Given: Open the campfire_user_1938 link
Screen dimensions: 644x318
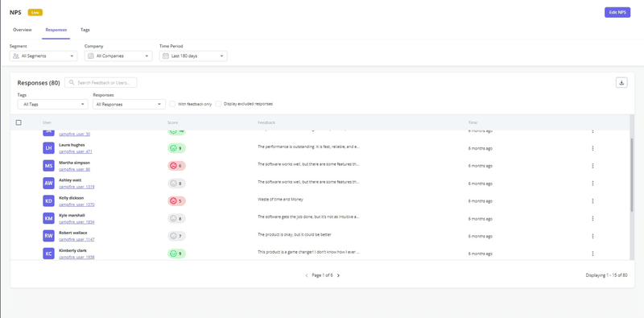Looking at the screenshot, I should tap(76, 257).
